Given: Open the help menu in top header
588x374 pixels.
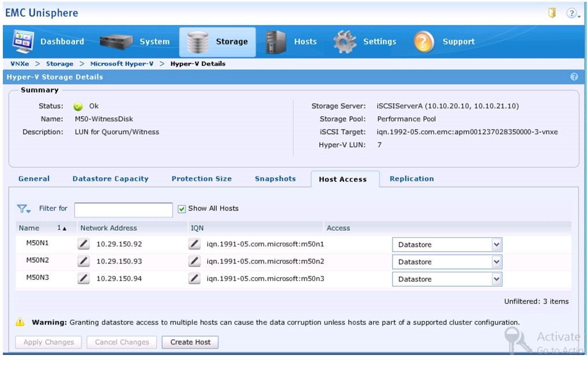Looking at the screenshot, I should [572, 13].
